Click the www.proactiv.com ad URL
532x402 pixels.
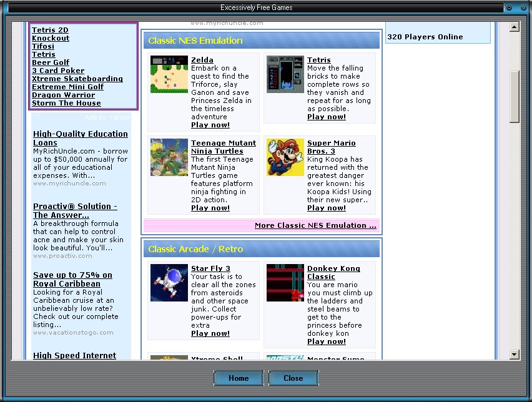pos(63,256)
